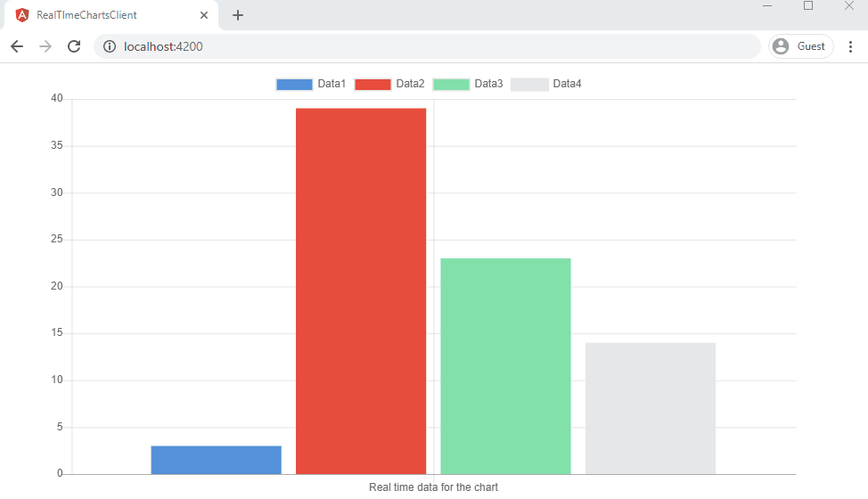The image size is (868, 499).
Task: Click the site information icon
Action: tap(110, 46)
